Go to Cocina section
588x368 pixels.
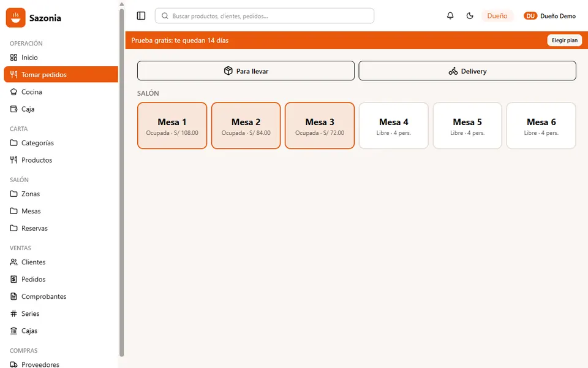point(61,91)
